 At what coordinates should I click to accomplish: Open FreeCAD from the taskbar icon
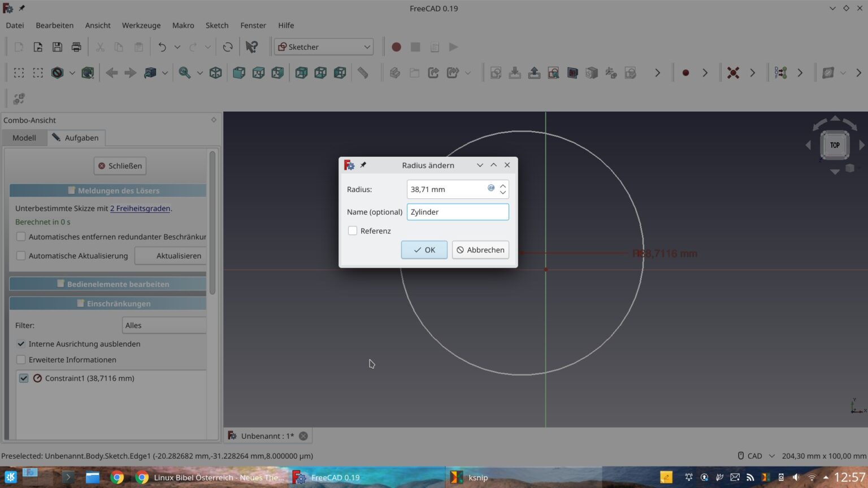pos(299,477)
